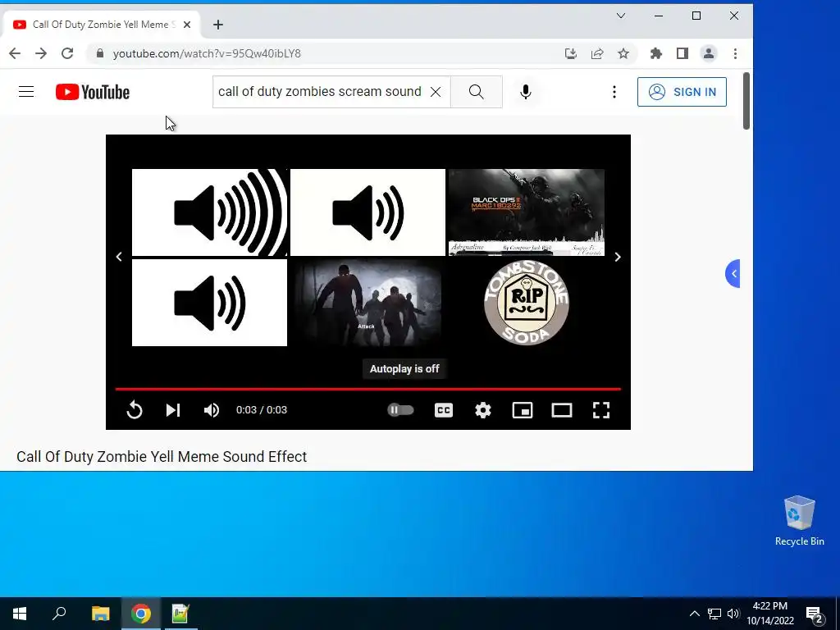Open the Chrome three-dot menu

tap(735, 53)
